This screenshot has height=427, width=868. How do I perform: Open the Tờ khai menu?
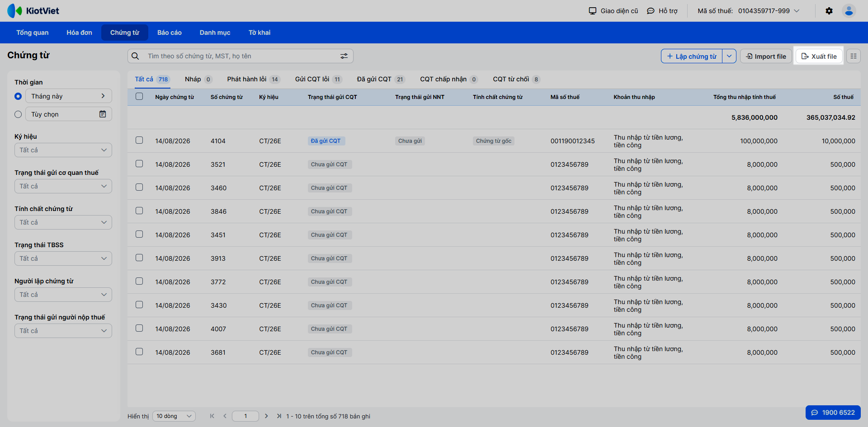[259, 33]
